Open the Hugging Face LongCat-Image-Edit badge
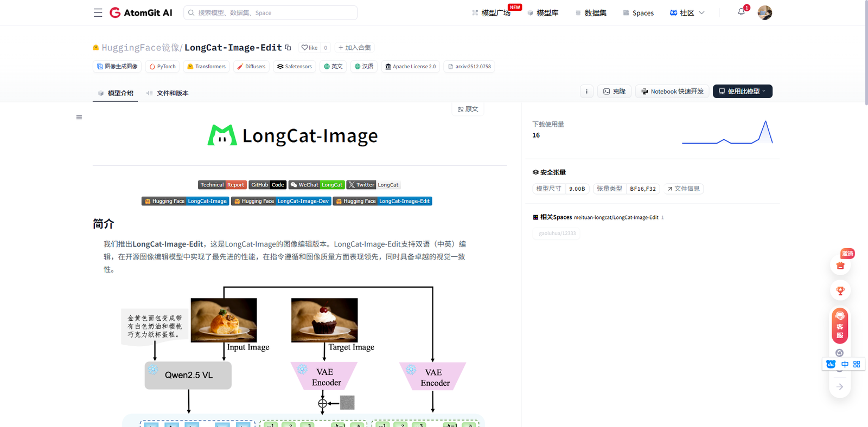Viewport: 868px width, 427px height. pos(382,201)
